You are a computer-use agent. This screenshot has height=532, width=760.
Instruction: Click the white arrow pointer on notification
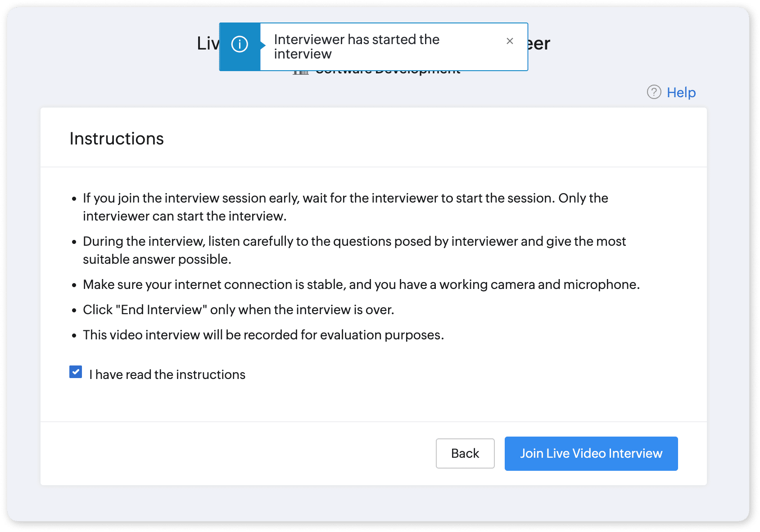263,45
